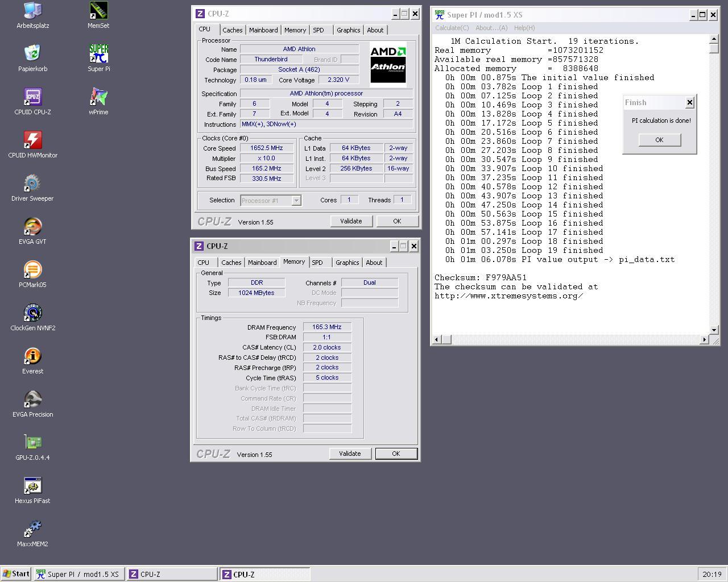Click the Memory Size value 1024 MBytes
The height and width of the screenshot is (582, 728).
[257, 293]
